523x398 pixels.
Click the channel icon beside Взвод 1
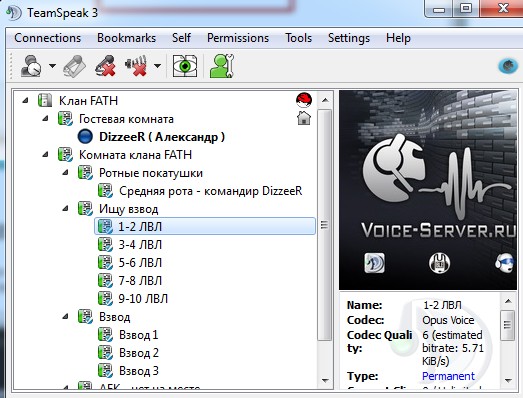(105, 335)
